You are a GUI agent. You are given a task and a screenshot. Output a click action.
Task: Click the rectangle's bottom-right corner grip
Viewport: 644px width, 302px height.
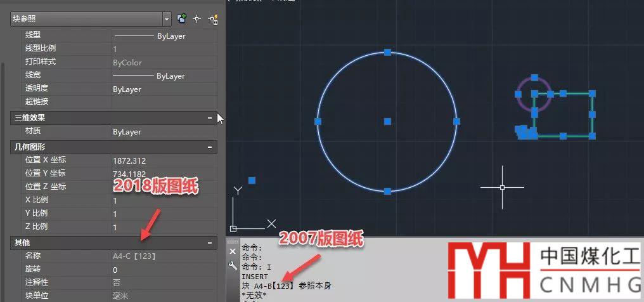592,136
